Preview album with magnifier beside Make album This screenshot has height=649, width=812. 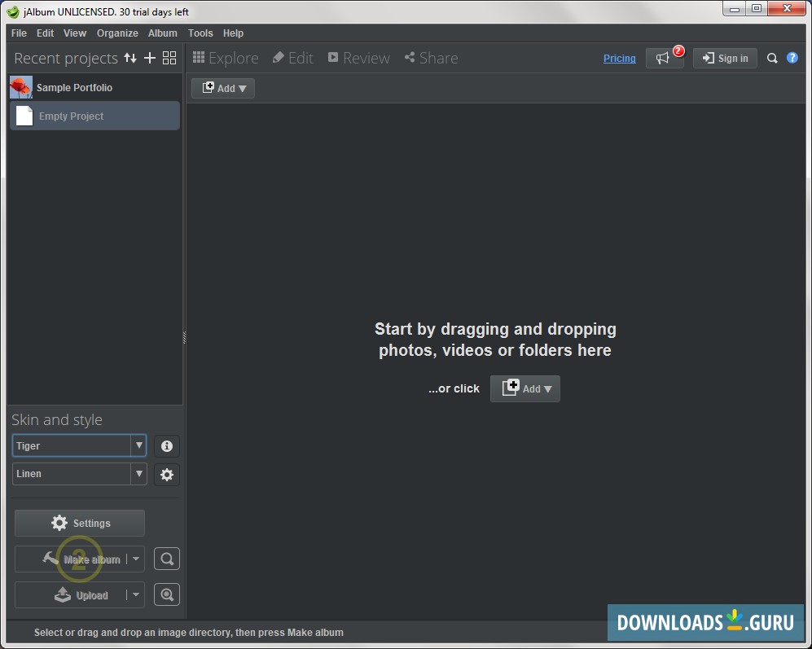click(167, 559)
